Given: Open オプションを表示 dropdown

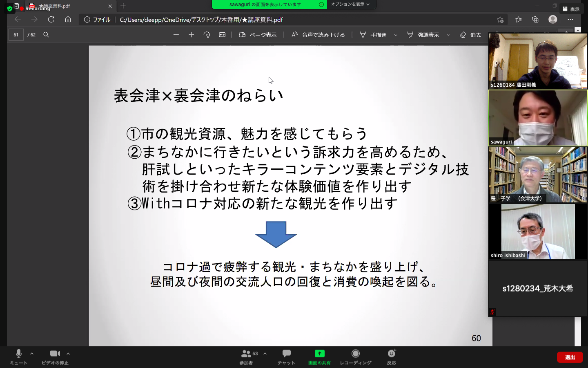Looking at the screenshot, I should tap(350, 4).
